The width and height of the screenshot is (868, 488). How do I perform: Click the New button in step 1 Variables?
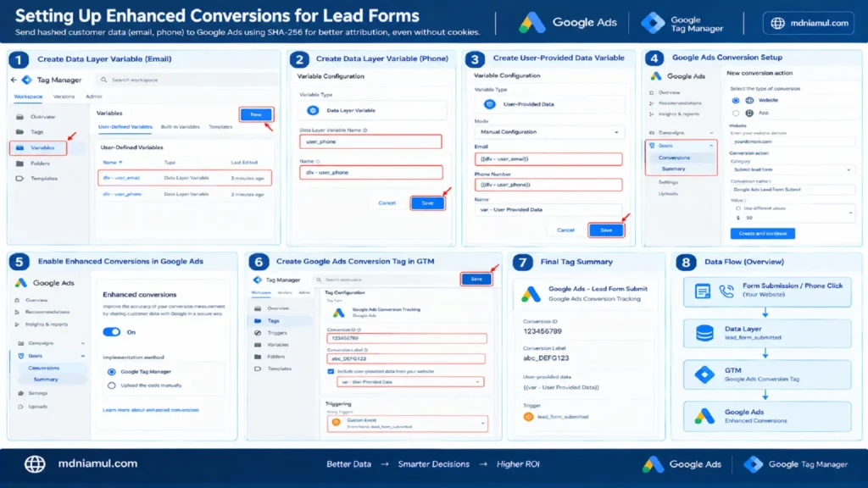tap(256, 114)
